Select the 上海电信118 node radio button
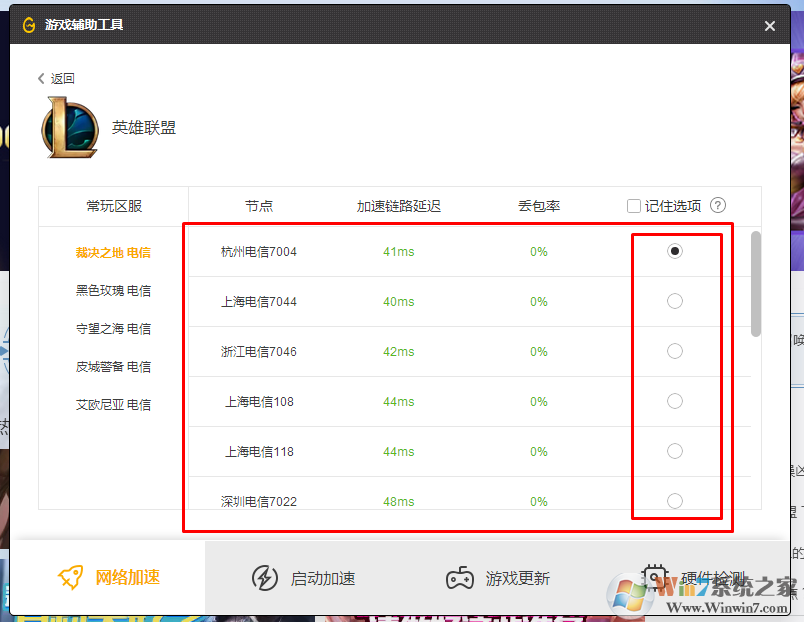 675,451
